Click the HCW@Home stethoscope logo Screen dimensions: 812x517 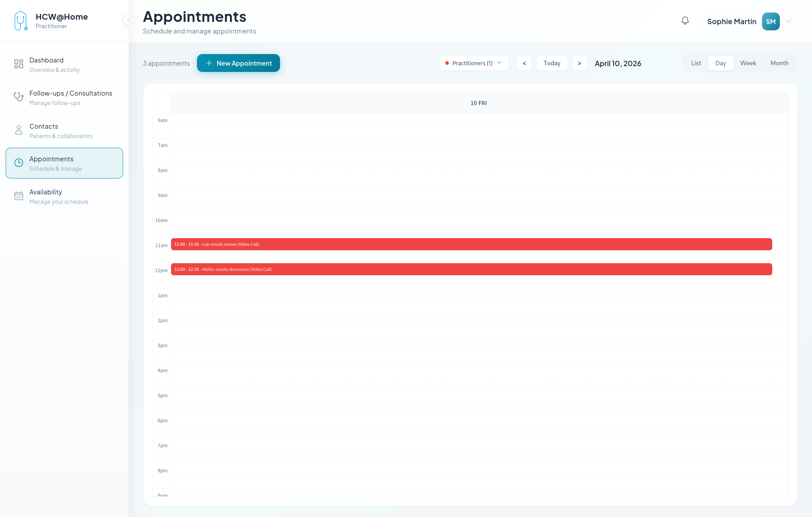[21, 20]
